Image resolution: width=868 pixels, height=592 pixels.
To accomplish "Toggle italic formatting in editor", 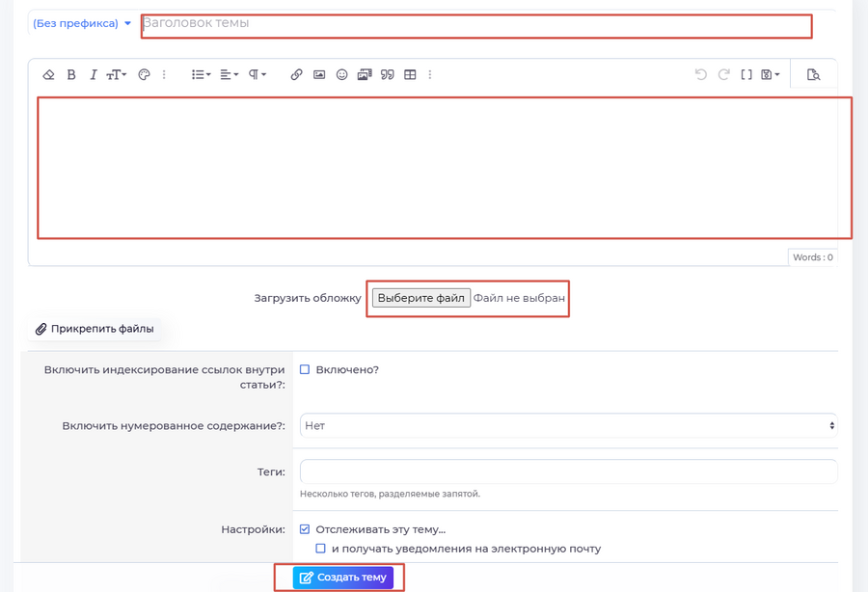I will pyautogui.click(x=93, y=74).
